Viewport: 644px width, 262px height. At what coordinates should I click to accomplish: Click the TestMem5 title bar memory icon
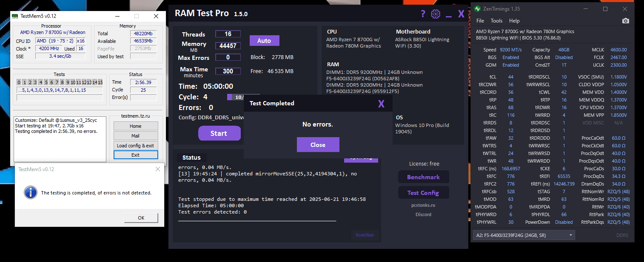point(16,16)
